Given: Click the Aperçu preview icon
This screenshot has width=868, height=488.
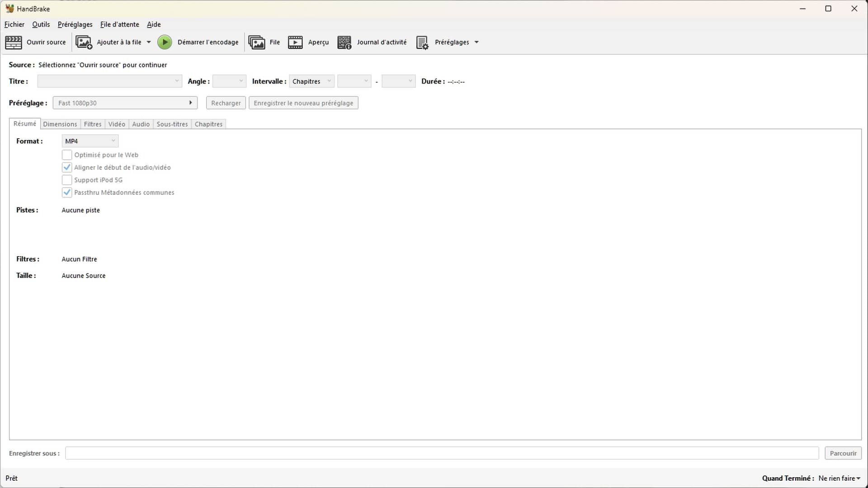Looking at the screenshot, I should pos(295,42).
